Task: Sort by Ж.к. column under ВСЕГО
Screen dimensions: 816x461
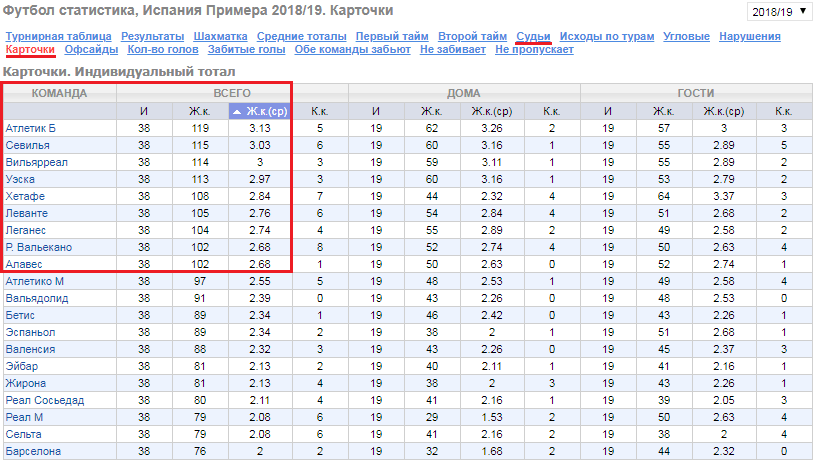Action: (200, 111)
